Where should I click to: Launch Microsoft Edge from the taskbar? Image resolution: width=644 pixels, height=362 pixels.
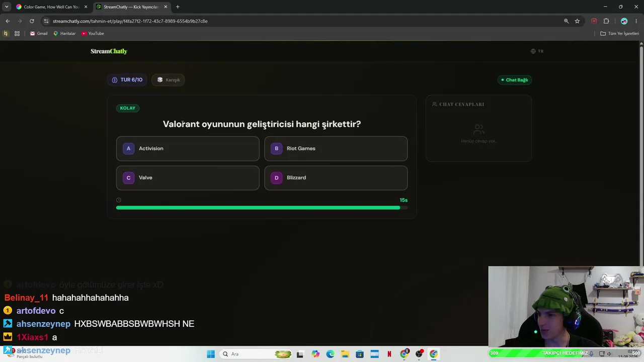[x=330, y=354]
